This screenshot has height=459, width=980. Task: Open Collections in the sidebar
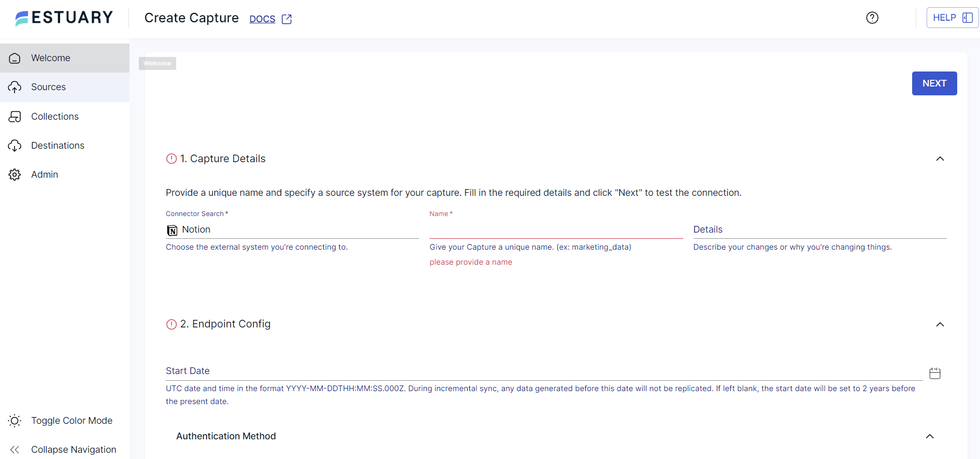[x=65, y=117]
